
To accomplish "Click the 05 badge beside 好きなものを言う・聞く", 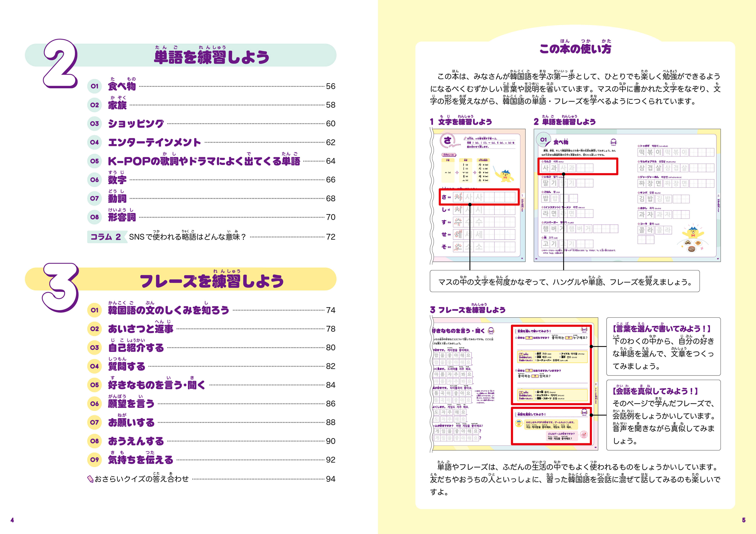I will point(94,385).
